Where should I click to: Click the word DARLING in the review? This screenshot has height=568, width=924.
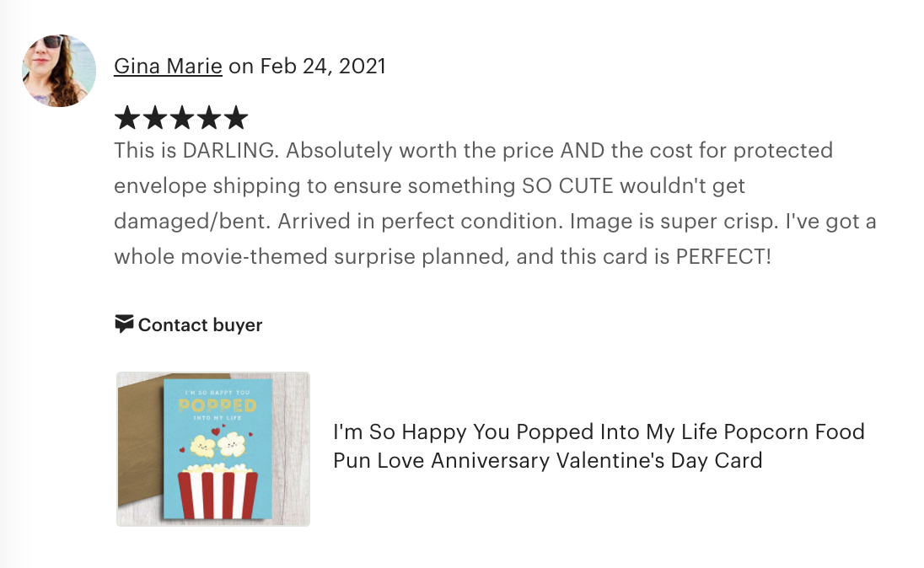pos(230,150)
